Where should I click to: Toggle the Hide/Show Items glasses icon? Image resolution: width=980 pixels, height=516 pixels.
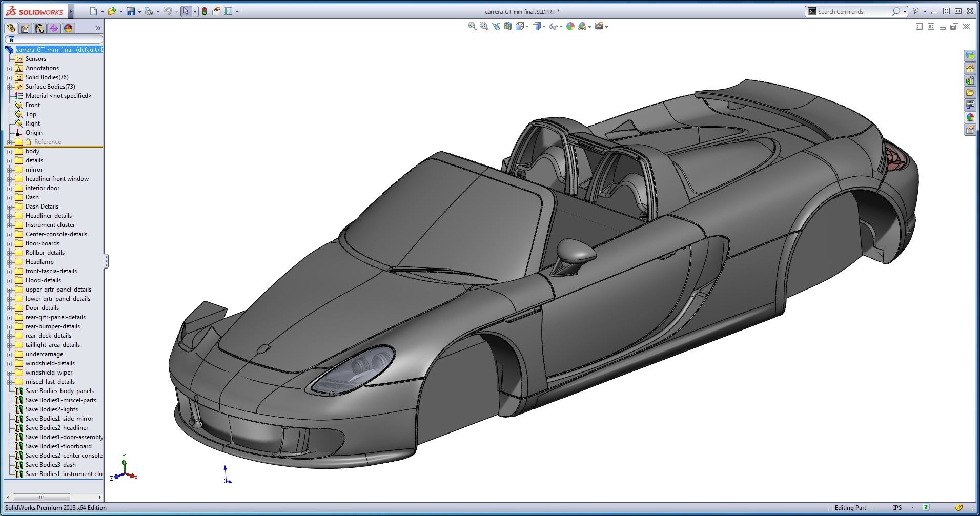coord(553,26)
